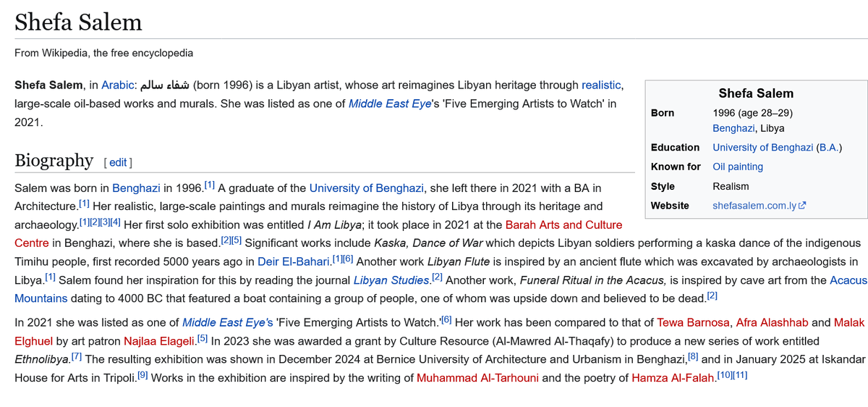
Task: Open the Arabic language link
Action: pos(117,85)
